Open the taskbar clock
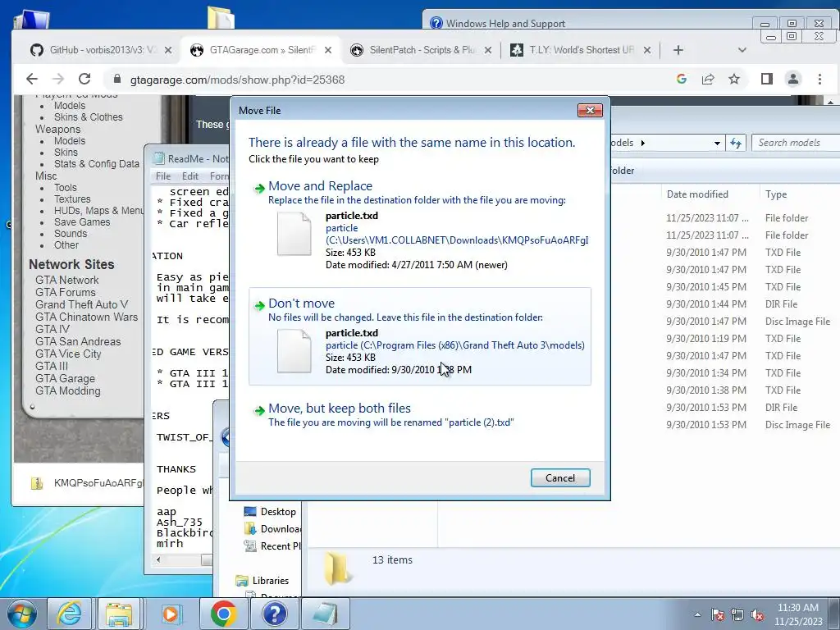Viewport: 840px width, 630px height. tap(797, 614)
